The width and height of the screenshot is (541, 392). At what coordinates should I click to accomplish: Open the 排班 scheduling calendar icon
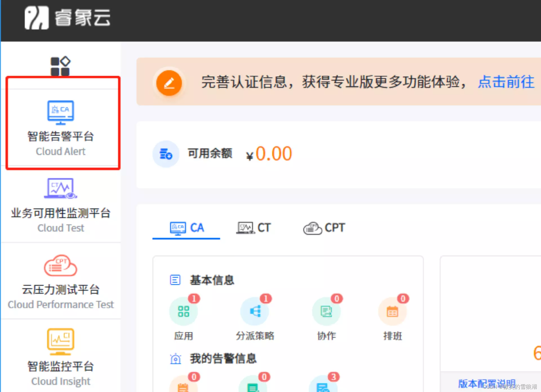[x=392, y=311]
